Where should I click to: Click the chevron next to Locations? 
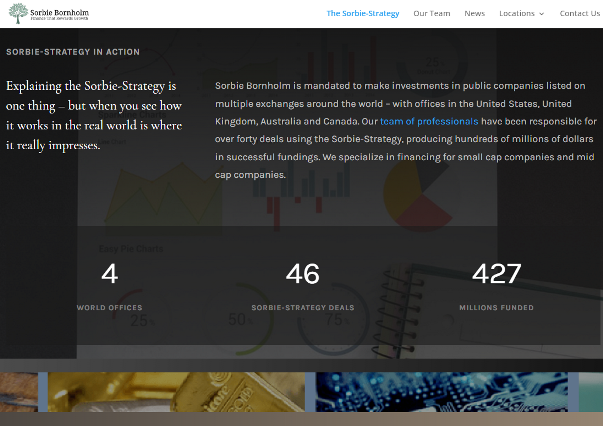(x=541, y=14)
